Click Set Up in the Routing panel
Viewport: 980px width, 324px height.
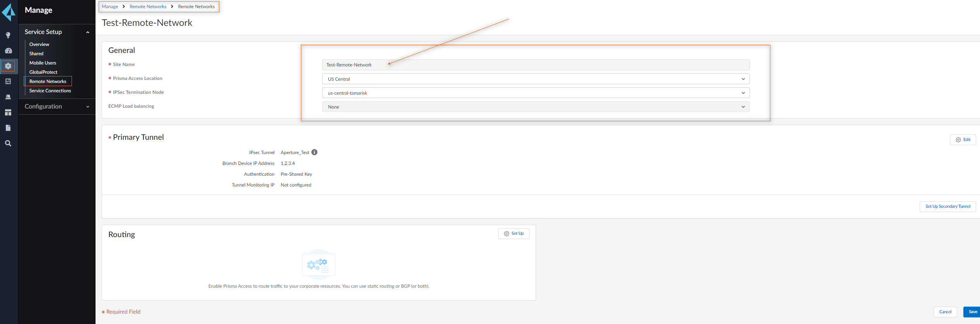(514, 234)
